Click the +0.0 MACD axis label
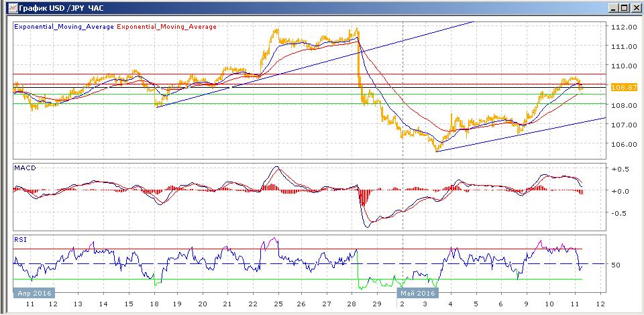Viewport: 644px width, 315px height. click(x=620, y=191)
